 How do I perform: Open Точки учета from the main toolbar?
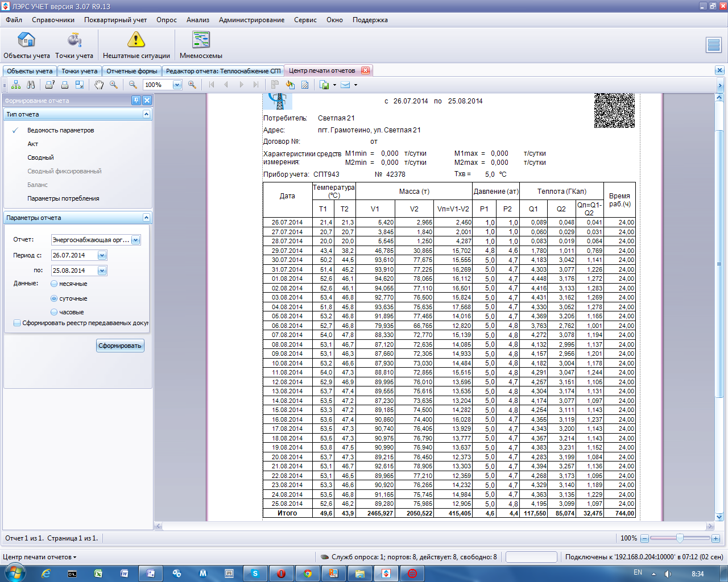coord(74,45)
